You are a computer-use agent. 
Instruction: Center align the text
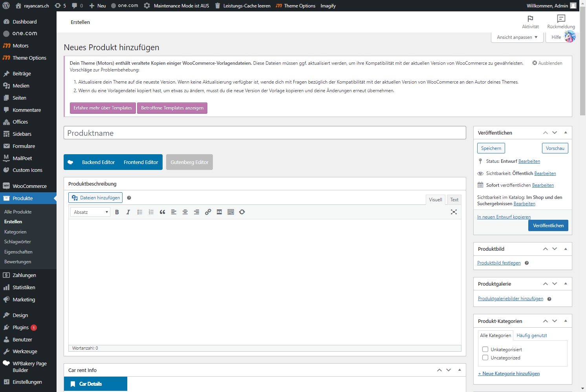click(x=185, y=212)
